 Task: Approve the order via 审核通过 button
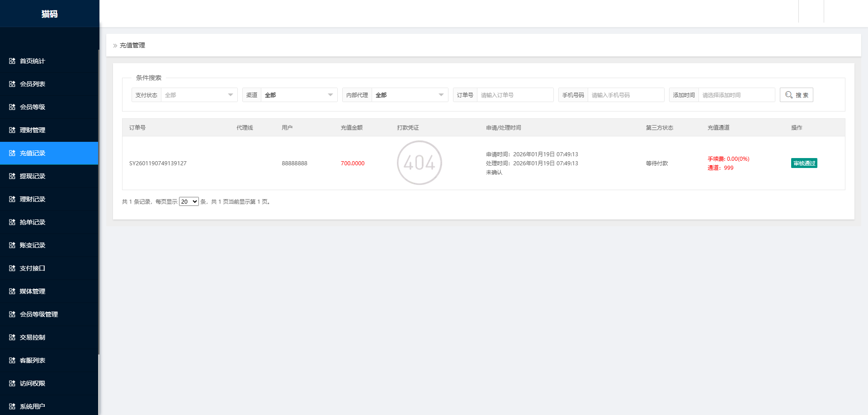coord(804,163)
